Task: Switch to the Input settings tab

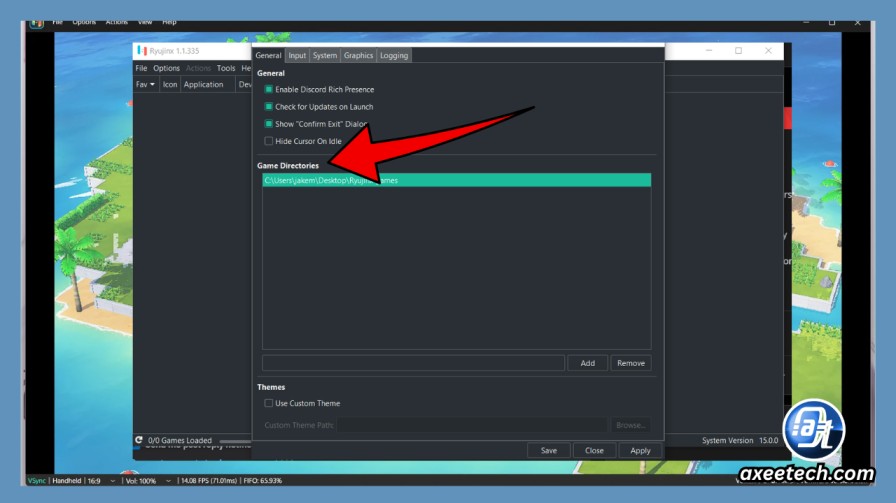Action: [x=297, y=55]
